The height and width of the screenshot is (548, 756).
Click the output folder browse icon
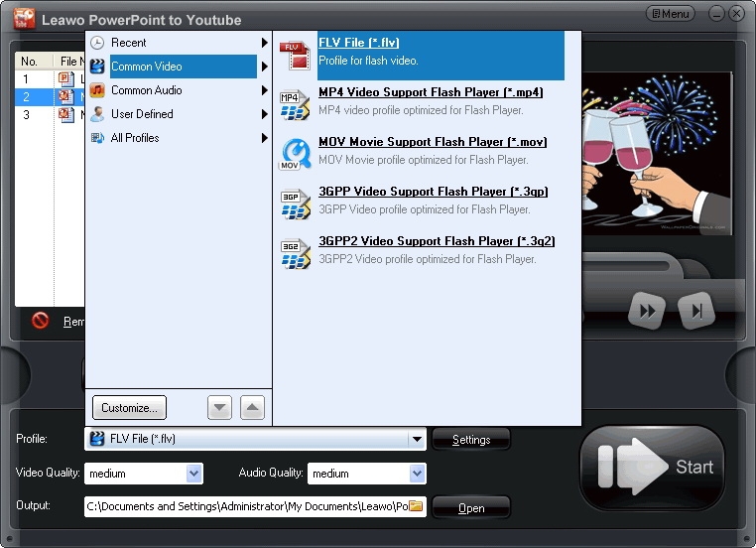coord(417,506)
